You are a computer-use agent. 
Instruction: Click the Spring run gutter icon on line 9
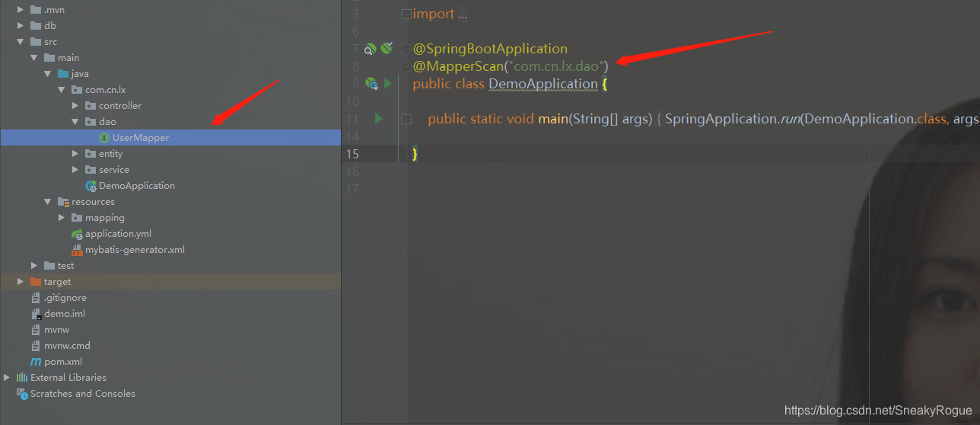click(371, 84)
